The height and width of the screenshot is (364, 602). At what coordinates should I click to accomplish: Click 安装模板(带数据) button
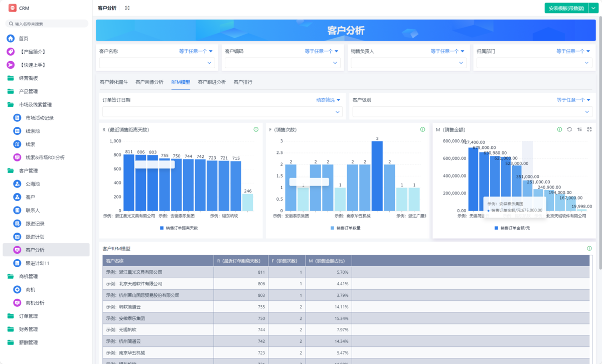pyautogui.click(x=565, y=8)
